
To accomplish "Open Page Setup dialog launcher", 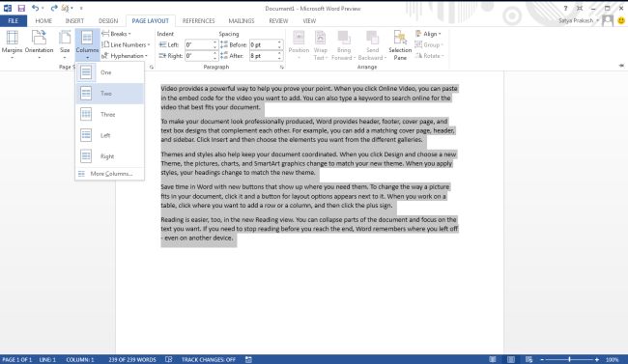I will point(152,68).
